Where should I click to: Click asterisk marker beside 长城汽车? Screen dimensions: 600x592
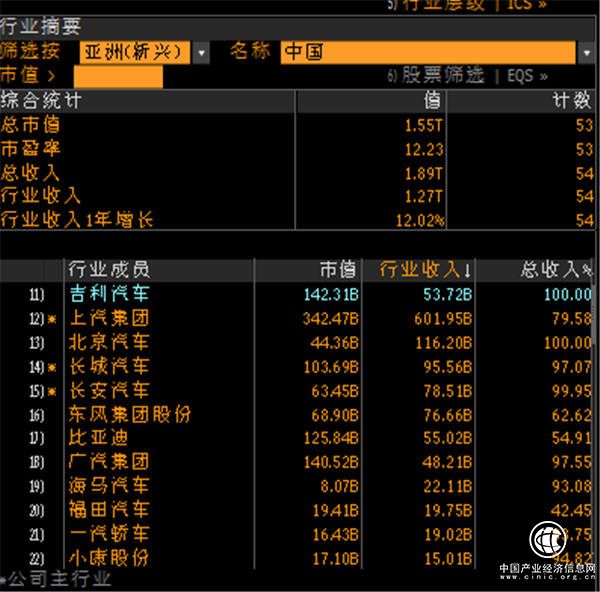click(x=51, y=368)
